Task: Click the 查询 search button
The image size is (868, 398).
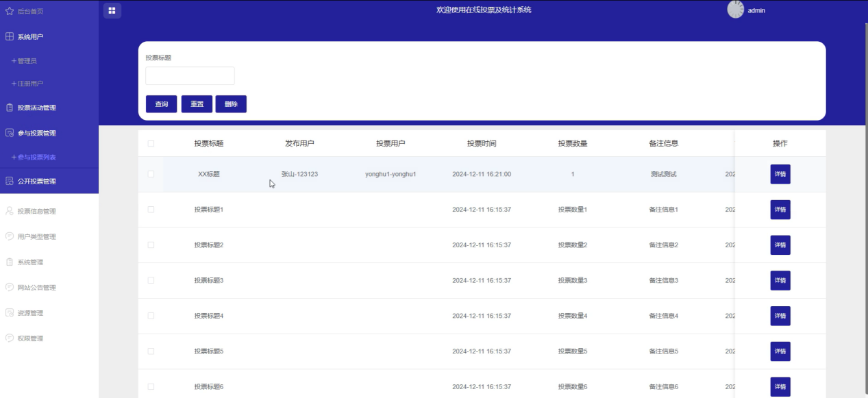Action: [x=162, y=104]
